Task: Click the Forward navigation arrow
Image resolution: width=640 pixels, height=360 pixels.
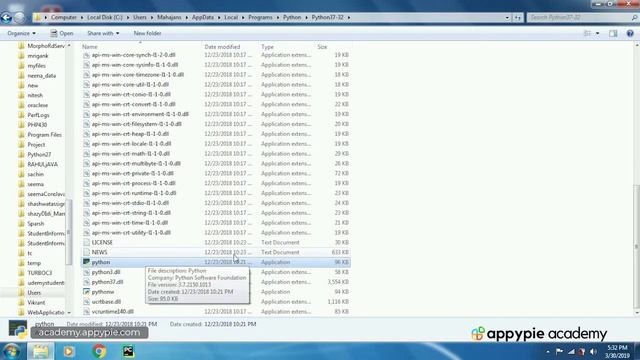Action: (19, 18)
